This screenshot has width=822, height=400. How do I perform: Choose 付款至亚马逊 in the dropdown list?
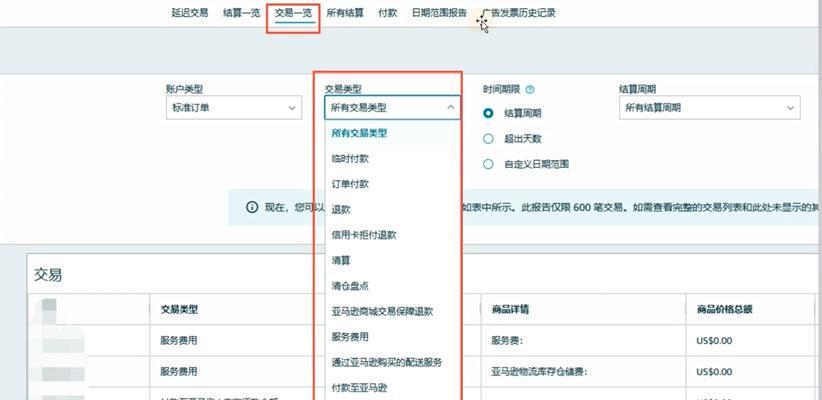pyautogui.click(x=392, y=387)
